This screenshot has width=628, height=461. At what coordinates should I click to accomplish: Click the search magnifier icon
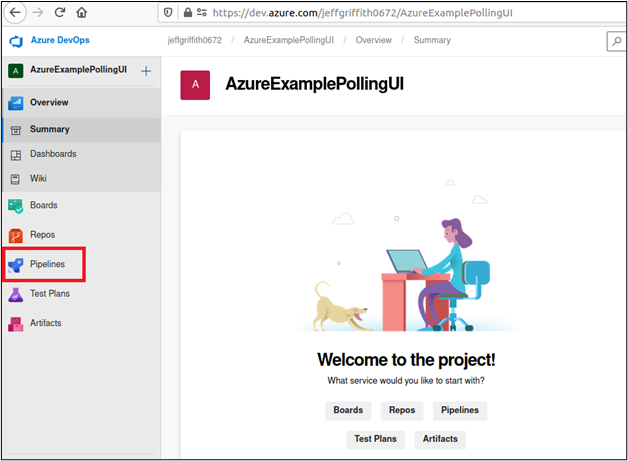click(616, 41)
